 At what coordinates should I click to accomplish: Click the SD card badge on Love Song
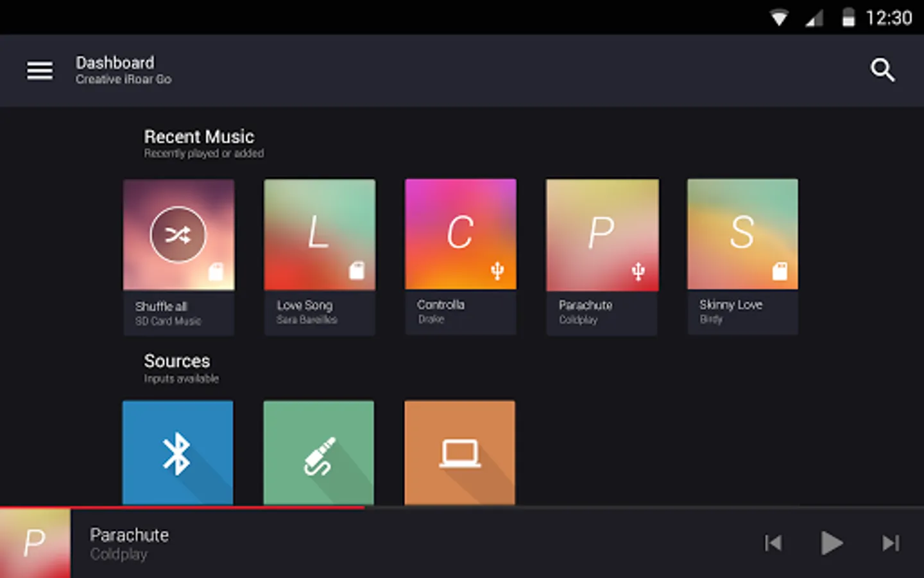coord(357,270)
